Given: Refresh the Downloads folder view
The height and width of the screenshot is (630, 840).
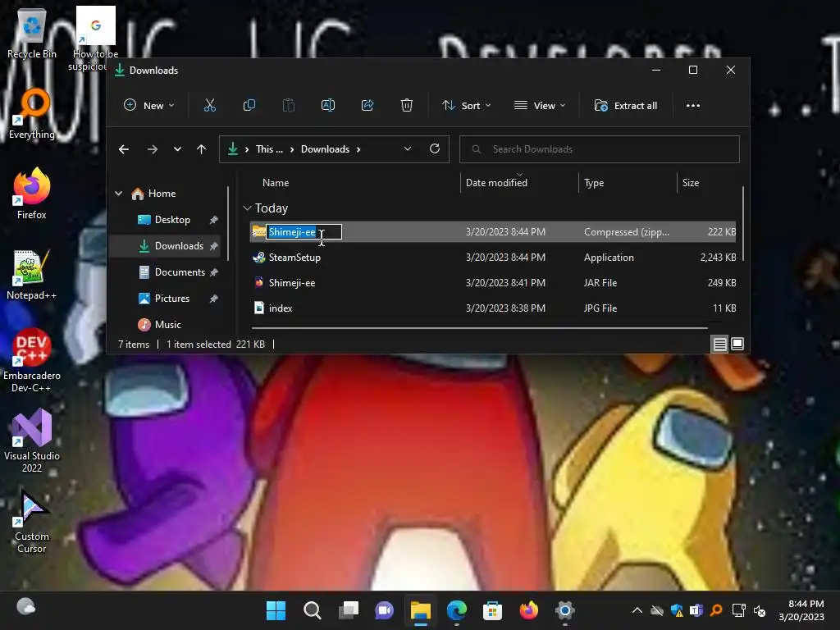Looking at the screenshot, I should click(435, 149).
